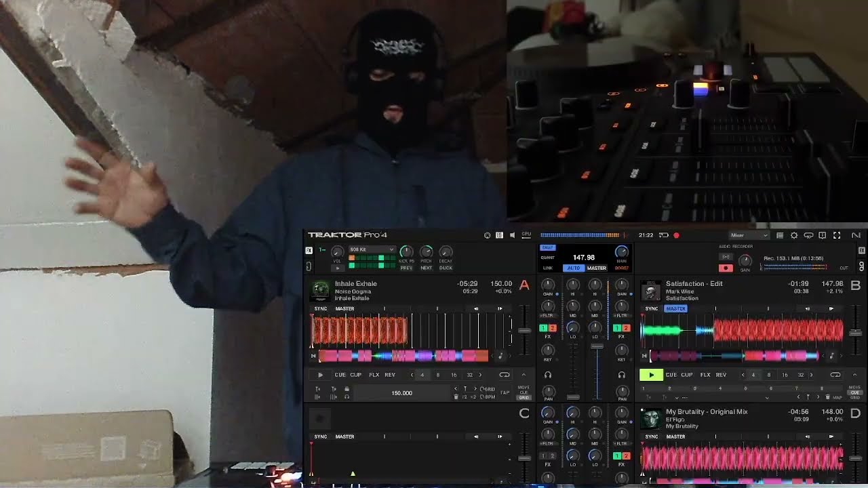Collapse Deck A advanced panel chevron
This screenshot has height=488, width=868.
[524, 375]
